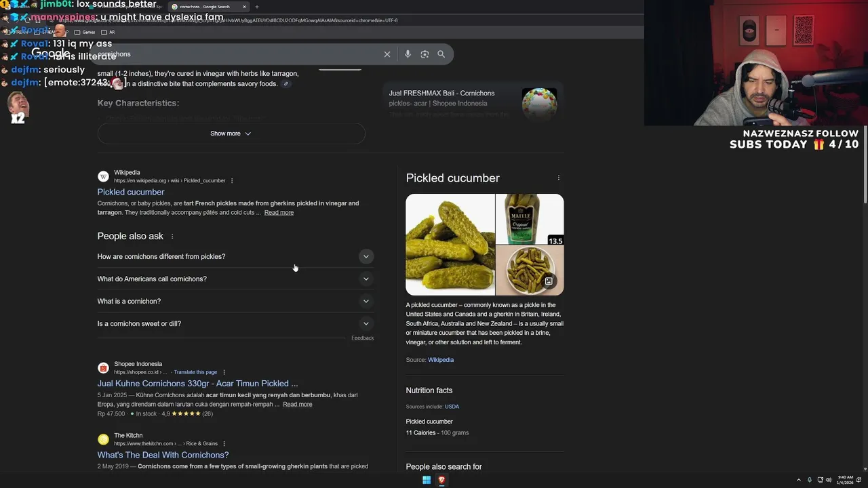This screenshot has width=868, height=488.
Task: Open more options for Wikipedia result
Action: pos(232,181)
